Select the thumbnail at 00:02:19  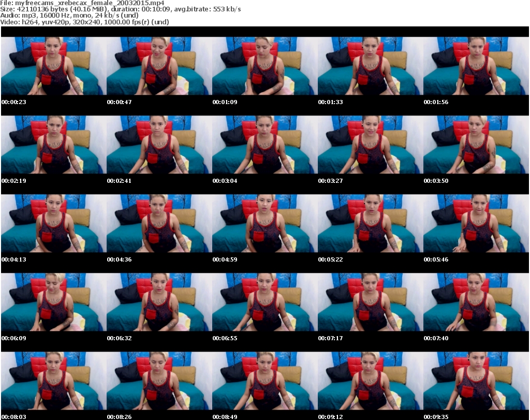click(x=54, y=144)
